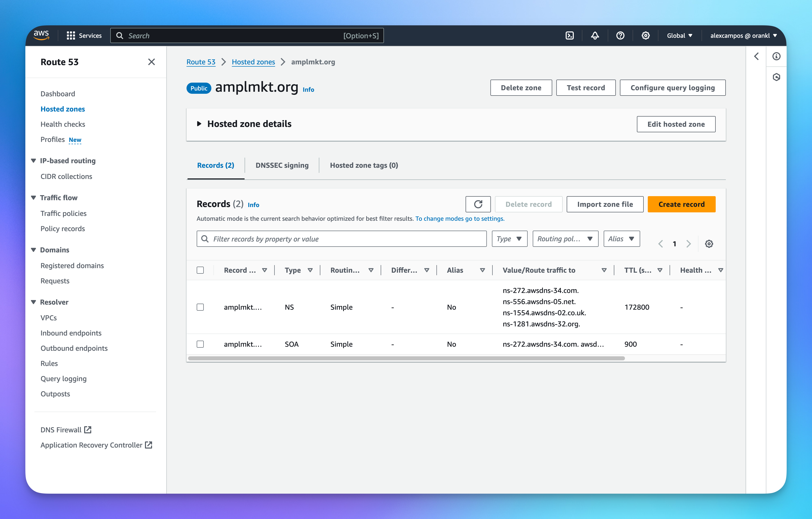Screen dimensions: 812x519
Task: Check the select-all records checkbox
Action: (x=200, y=270)
